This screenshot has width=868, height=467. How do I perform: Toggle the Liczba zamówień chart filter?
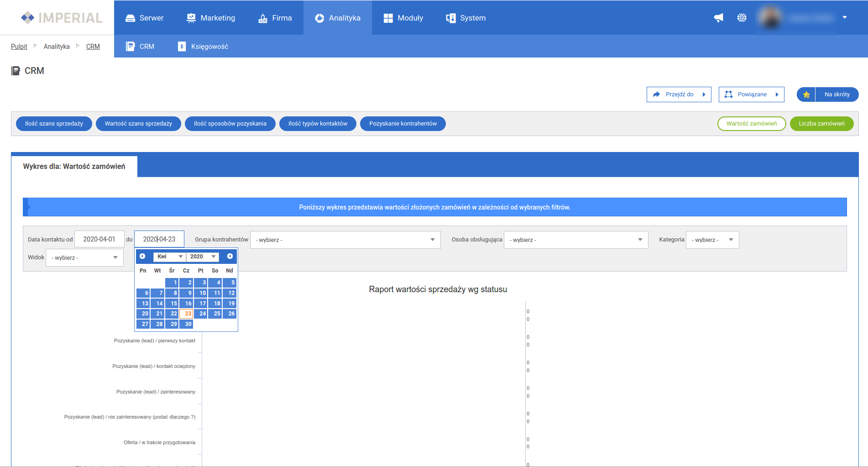point(821,124)
